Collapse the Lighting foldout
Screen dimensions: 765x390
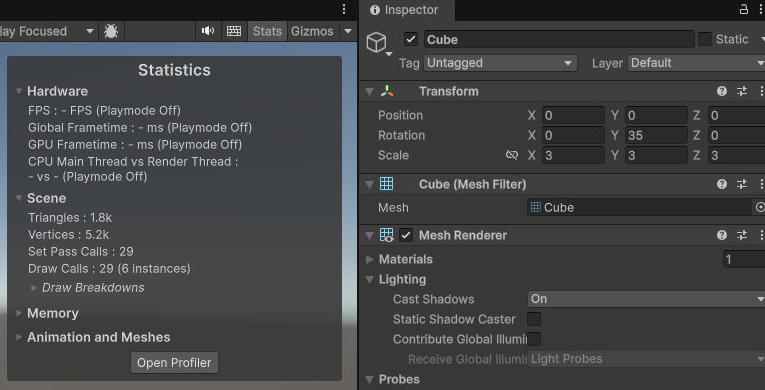[370, 280]
